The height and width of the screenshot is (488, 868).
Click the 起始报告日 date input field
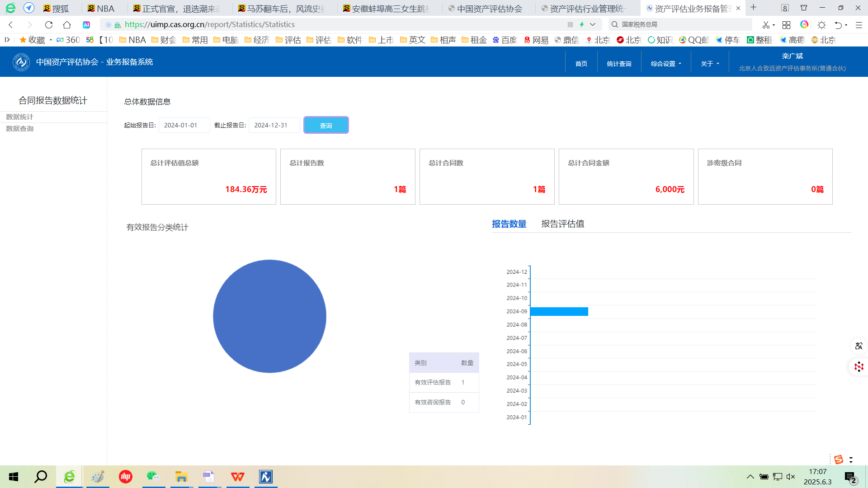click(x=184, y=125)
